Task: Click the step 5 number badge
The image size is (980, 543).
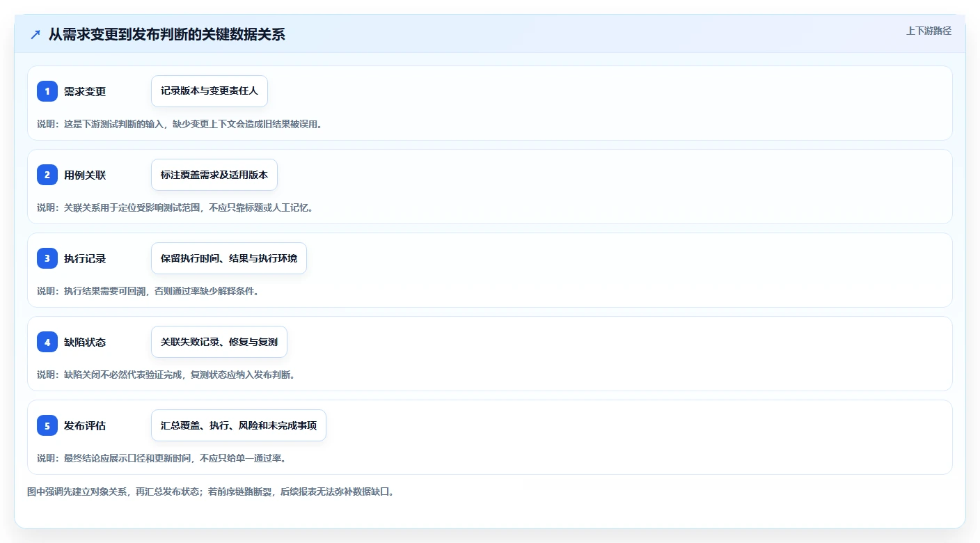Action: click(x=47, y=425)
